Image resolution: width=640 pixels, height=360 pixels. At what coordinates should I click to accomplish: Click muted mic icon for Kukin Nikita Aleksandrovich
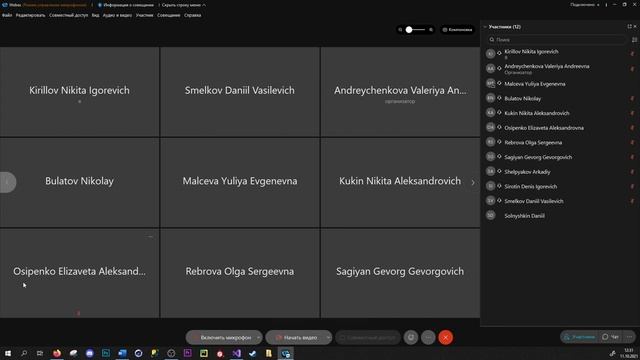click(632, 113)
